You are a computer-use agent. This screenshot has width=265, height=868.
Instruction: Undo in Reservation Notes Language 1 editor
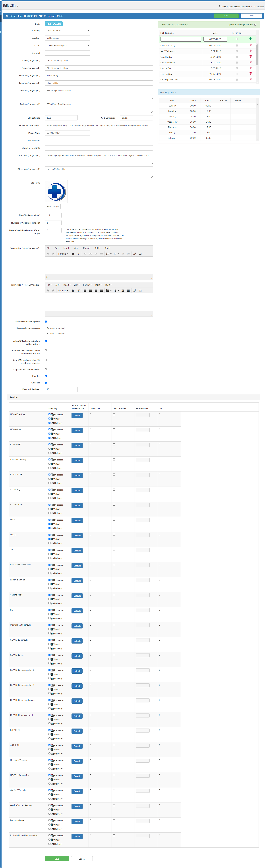48,254
